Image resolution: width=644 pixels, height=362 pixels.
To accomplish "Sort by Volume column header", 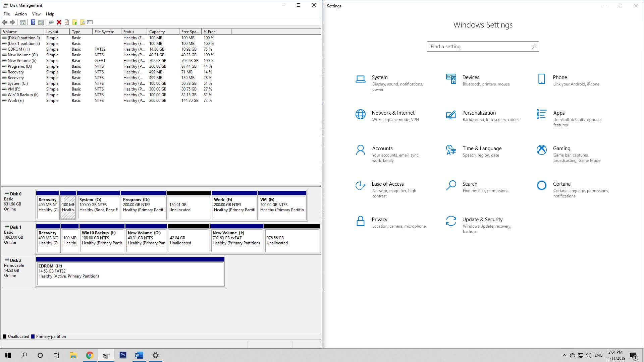I will point(22,32).
